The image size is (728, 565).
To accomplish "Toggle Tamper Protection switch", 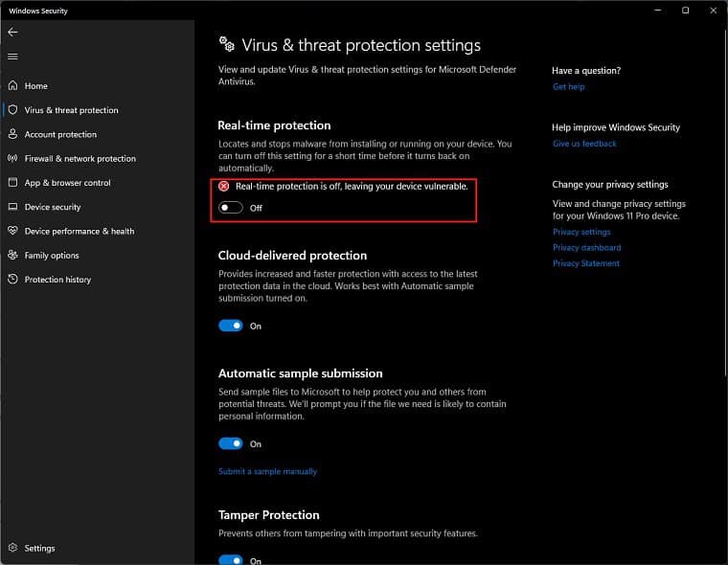I will (x=231, y=560).
